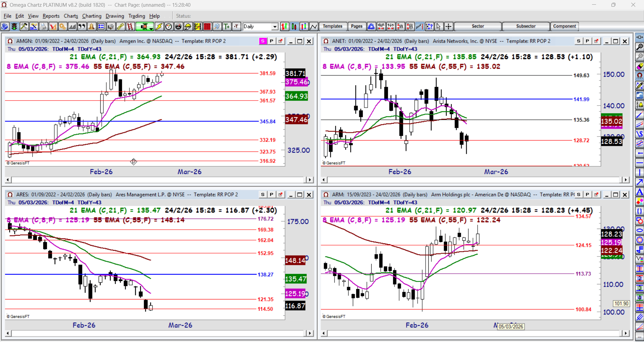The image size is (644, 342).
Task: Switch to line chart style
Action: (x=314, y=26)
